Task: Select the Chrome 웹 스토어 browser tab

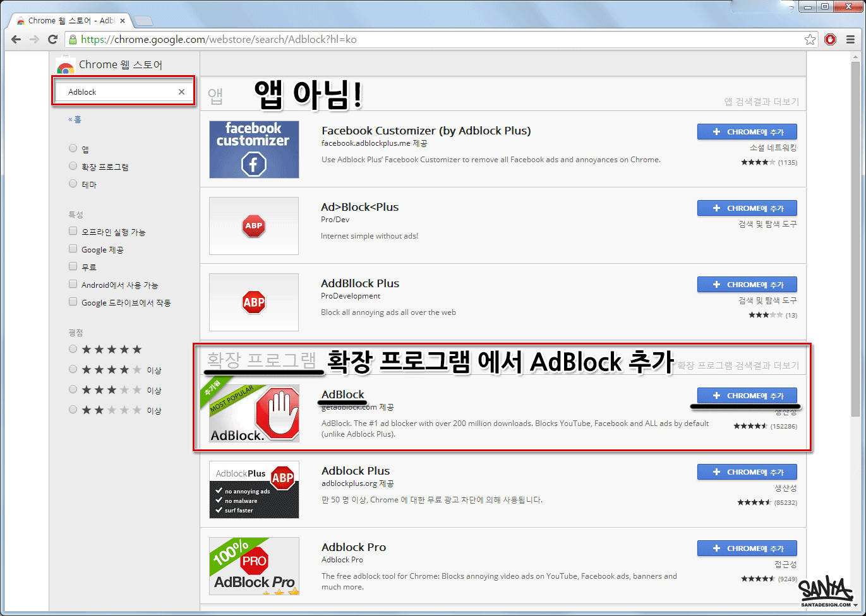Action: click(x=71, y=21)
